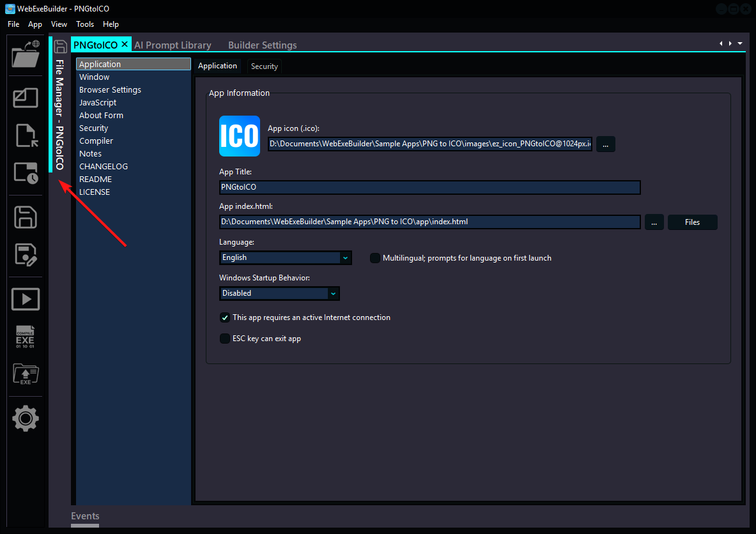Browse app icon using the ... button
Screen dimensions: 756x534
click(605, 144)
